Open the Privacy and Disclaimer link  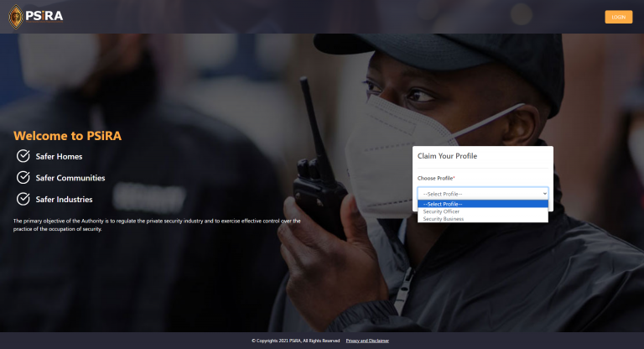pyautogui.click(x=367, y=341)
